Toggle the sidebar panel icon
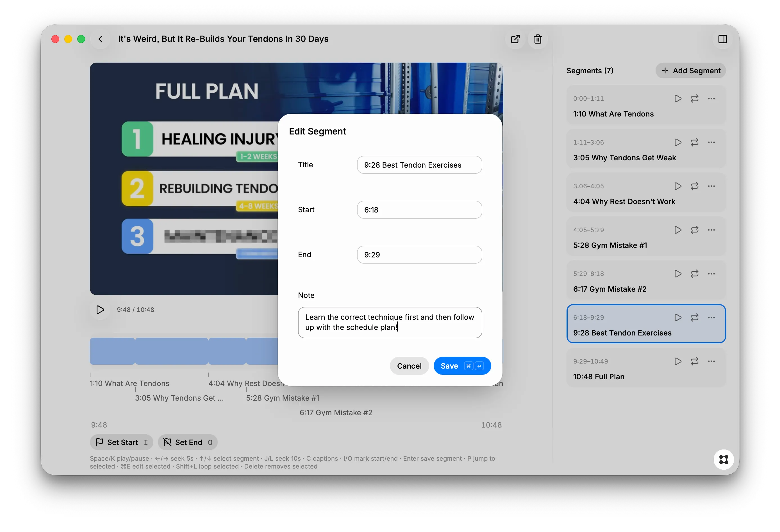Image resolution: width=780 pixels, height=532 pixels. click(723, 39)
